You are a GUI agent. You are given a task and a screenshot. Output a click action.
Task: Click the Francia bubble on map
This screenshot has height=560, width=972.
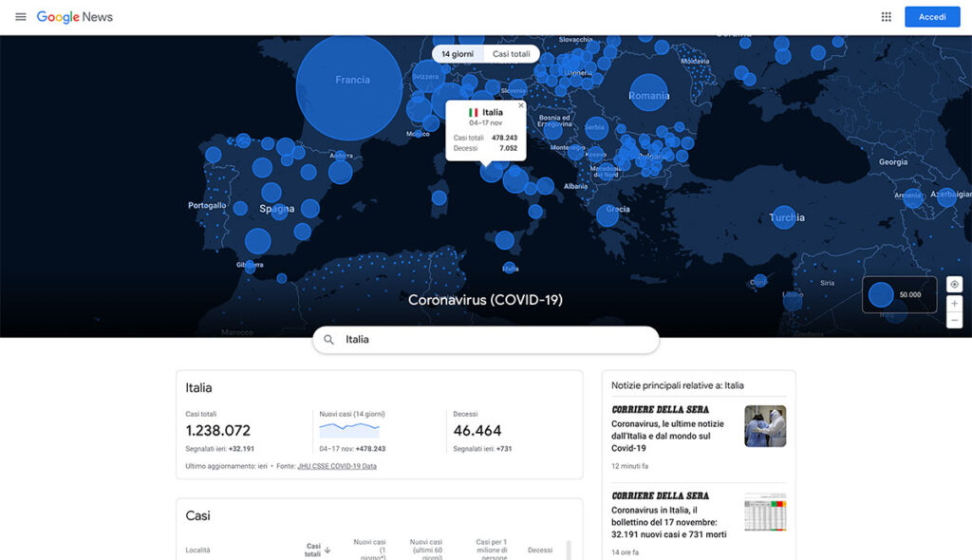click(349, 87)
